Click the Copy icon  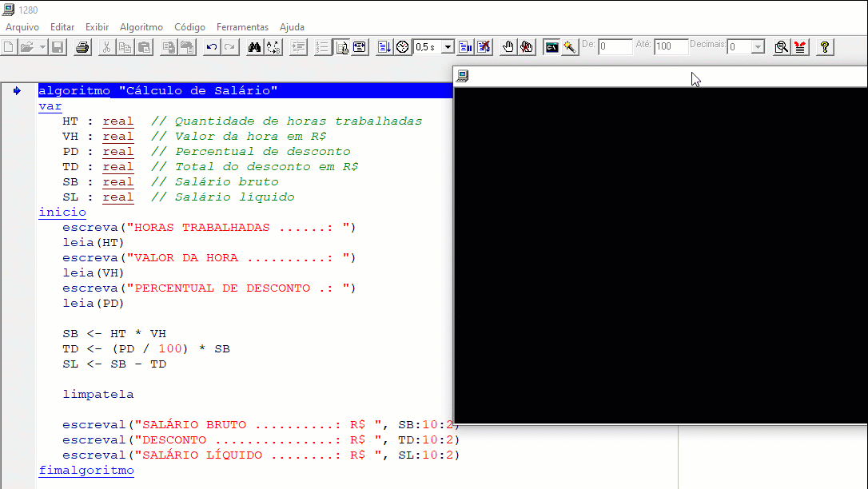pyautogui.click(x=125, y=47)
